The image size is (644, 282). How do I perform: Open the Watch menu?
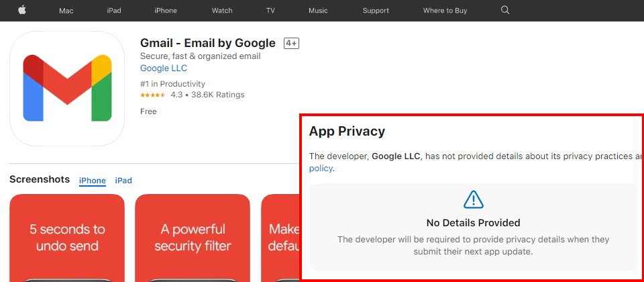222,11
